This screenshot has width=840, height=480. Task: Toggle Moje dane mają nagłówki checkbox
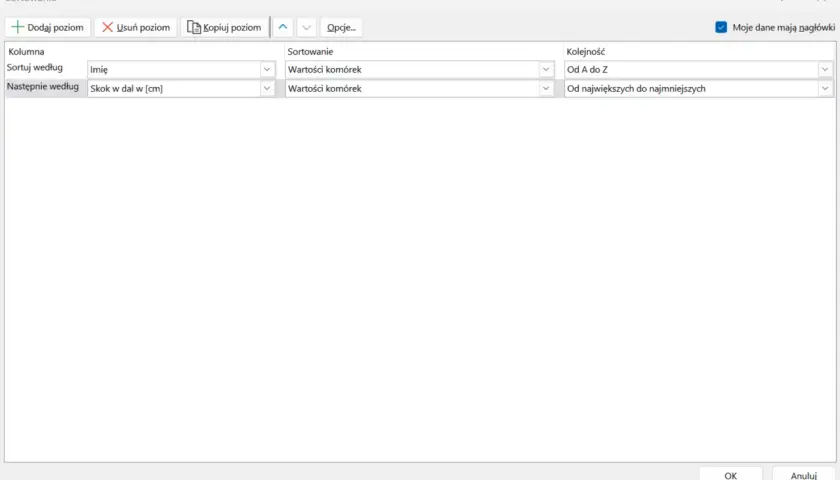pos(721,27)
